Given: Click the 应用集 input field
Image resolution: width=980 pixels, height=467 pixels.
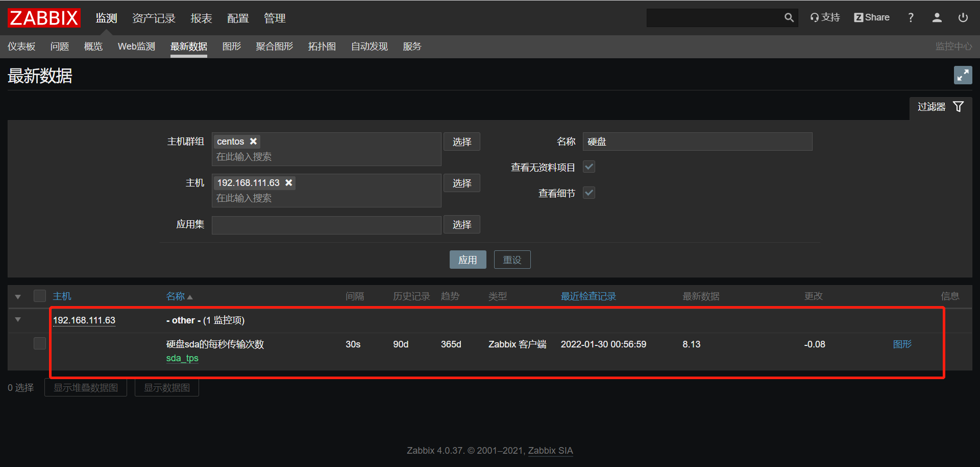Looking at the screenshot, I should 327,225.
